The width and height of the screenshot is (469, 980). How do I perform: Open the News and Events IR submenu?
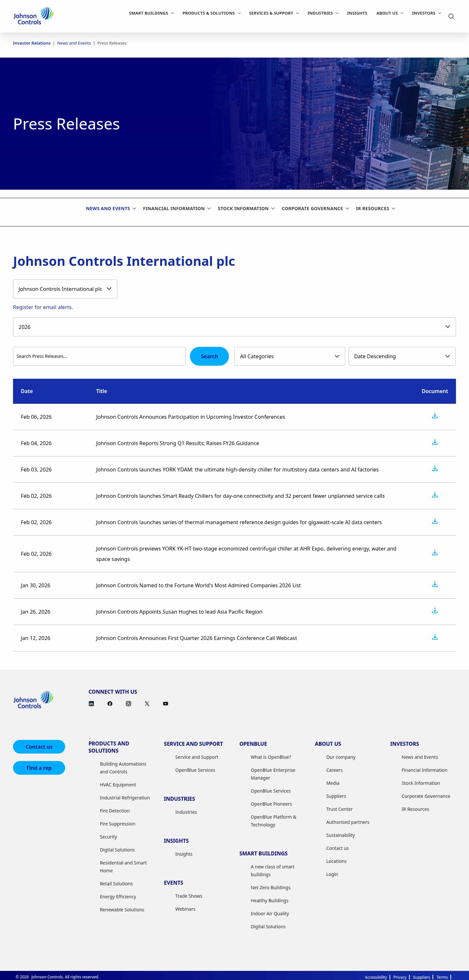111,209
